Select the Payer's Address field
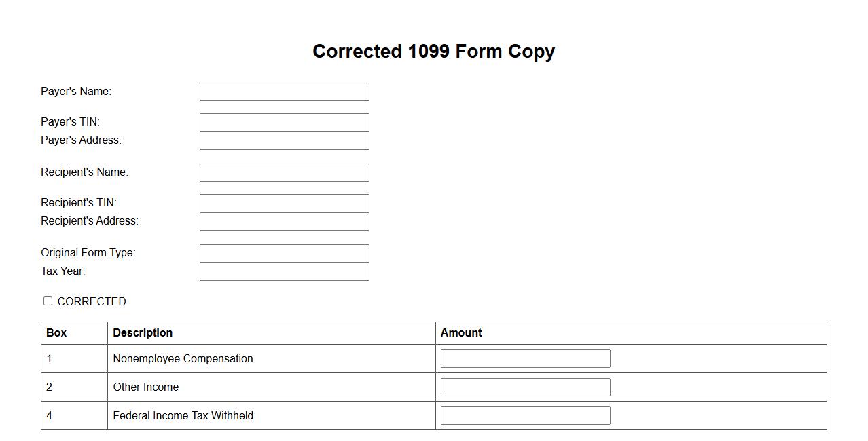Image resolution: width=868 pixels, height=441 pixels. (284, 140)
